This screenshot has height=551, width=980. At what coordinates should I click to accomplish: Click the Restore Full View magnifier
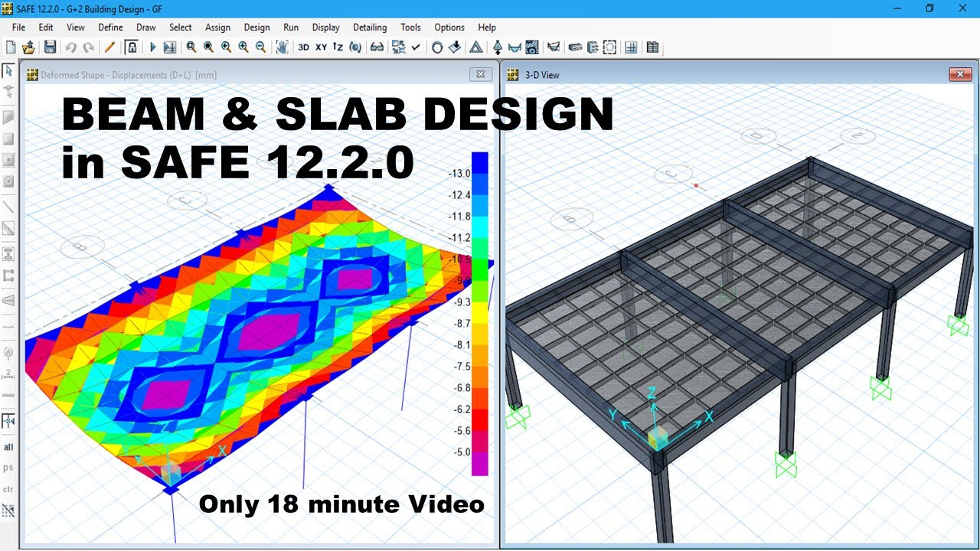(208, 47)
